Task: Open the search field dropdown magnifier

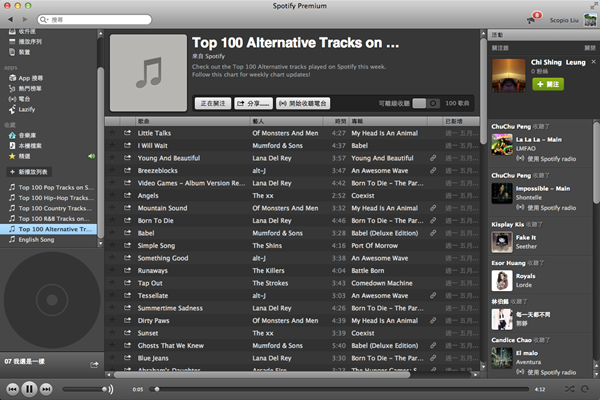Action: [44, 20]
